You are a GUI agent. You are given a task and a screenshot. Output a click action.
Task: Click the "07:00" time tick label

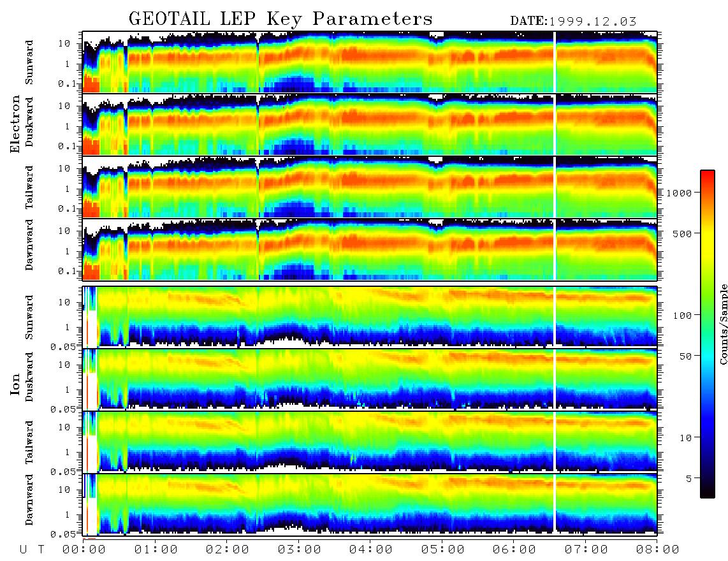(x=586, y=550)
